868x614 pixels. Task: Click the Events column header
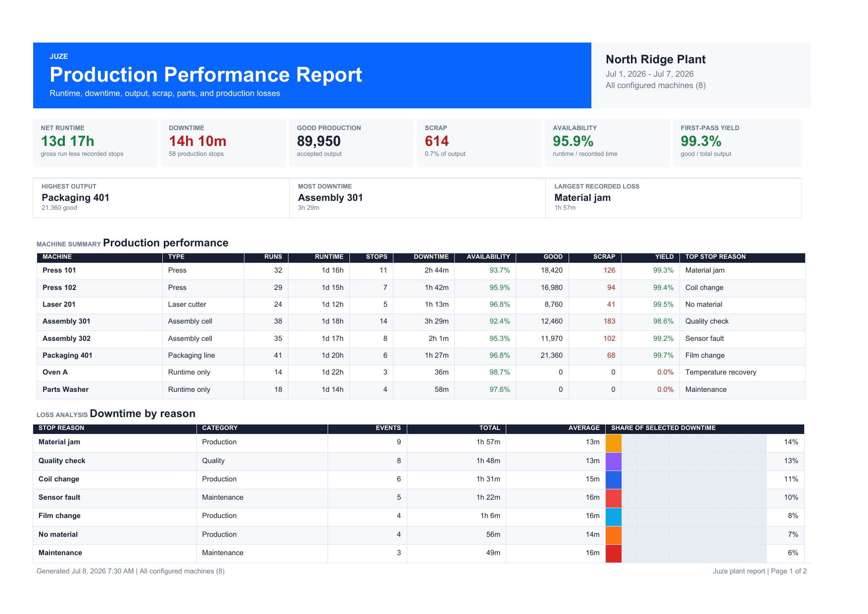388,428
